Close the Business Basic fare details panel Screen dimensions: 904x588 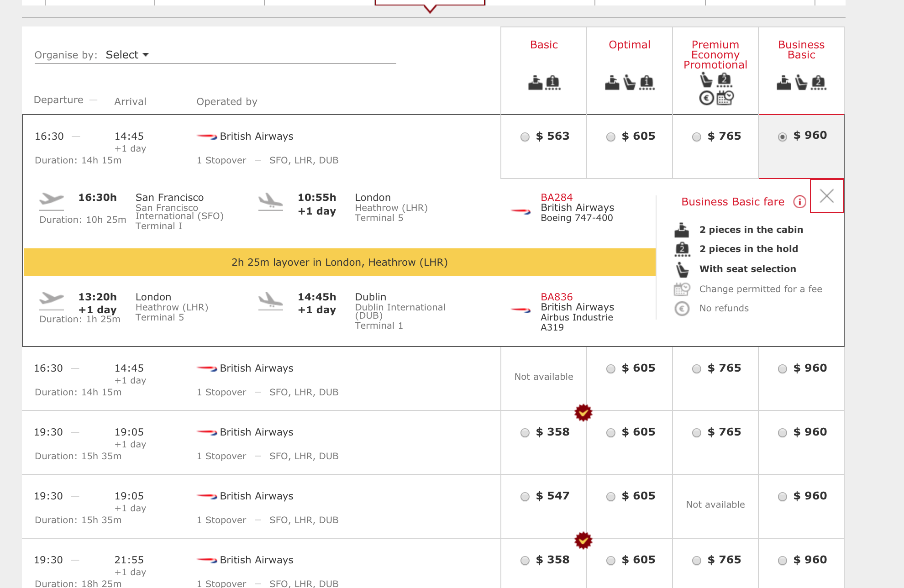click(x=826, y=196)
